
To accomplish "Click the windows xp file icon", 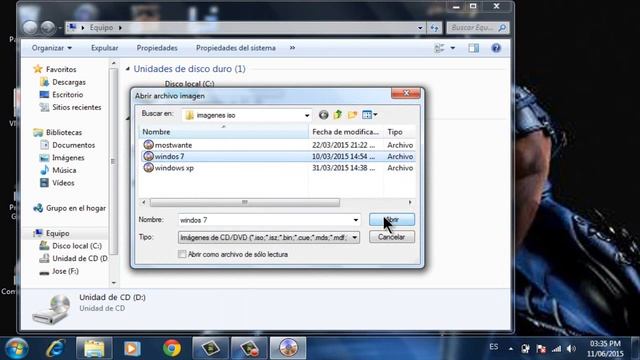I will (x=149, y=168).
